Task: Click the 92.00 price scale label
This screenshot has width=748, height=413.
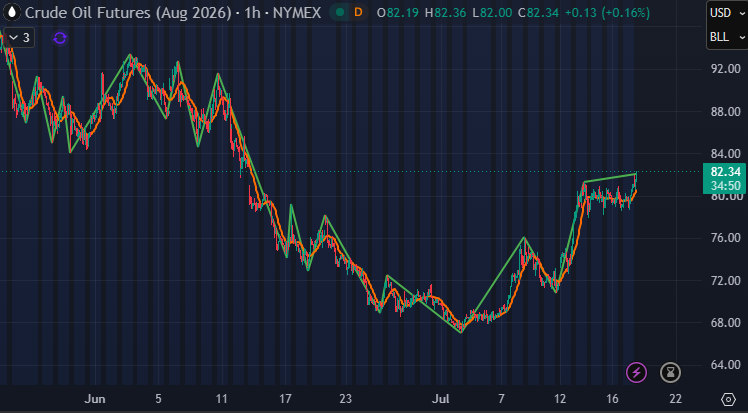Action: [x=726, y=69]
